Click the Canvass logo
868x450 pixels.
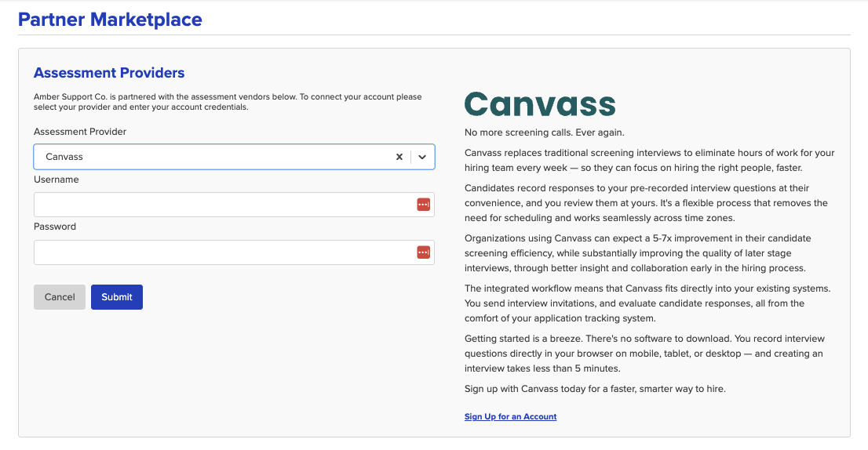540,104
